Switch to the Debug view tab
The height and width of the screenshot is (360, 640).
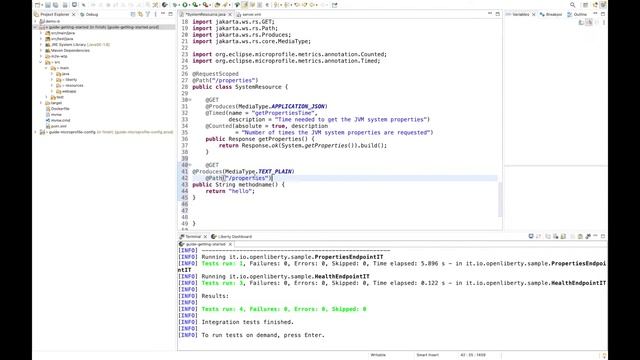(x=89, y=14)
